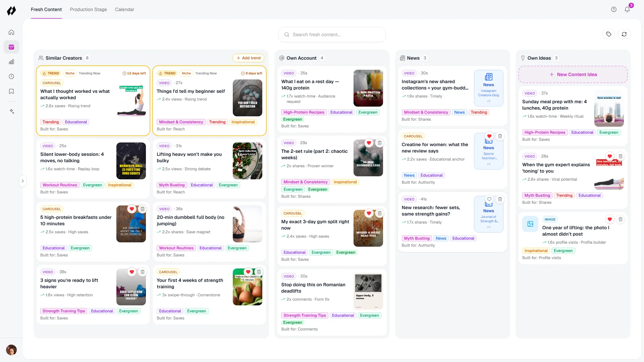Viewport: 644px width, 362px height.
Task: Open 'Sunday meal prep with me' thumbnail
Action: 609,108
